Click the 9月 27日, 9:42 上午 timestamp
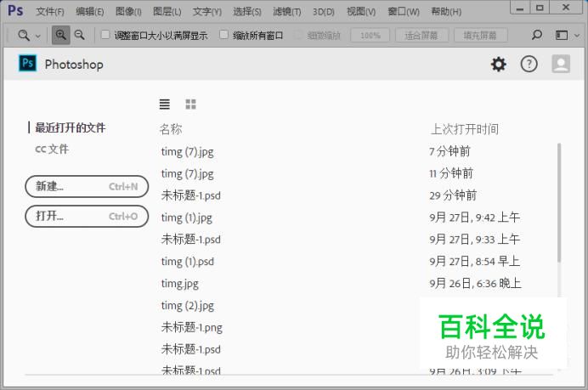Viewport: 588px width, 390px height. 475,218
